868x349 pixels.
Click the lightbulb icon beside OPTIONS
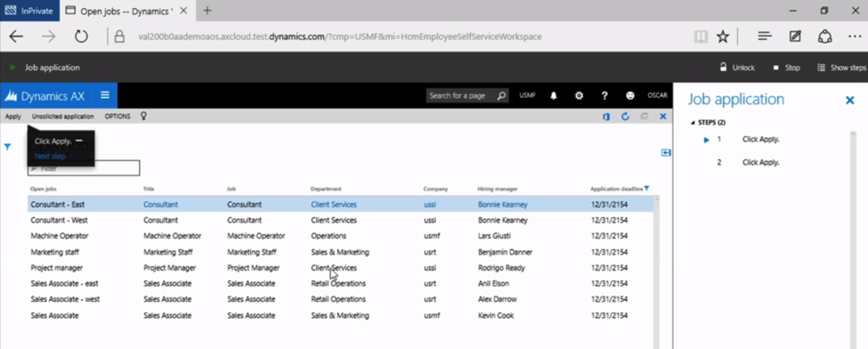click(x=144, y=117)
